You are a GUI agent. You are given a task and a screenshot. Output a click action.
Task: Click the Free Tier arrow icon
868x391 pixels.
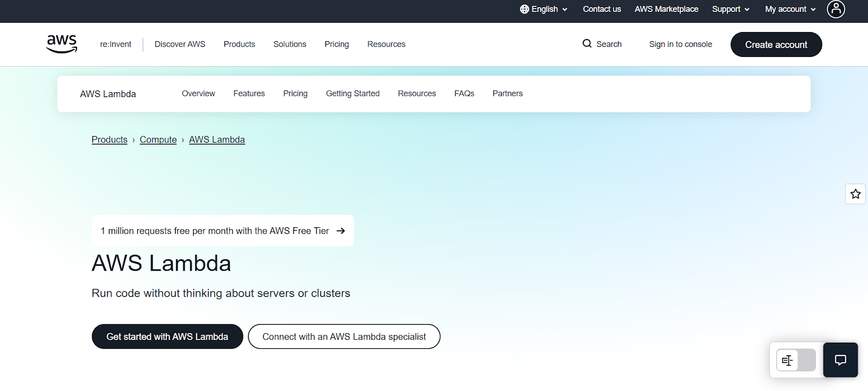(x=341, y=231)
